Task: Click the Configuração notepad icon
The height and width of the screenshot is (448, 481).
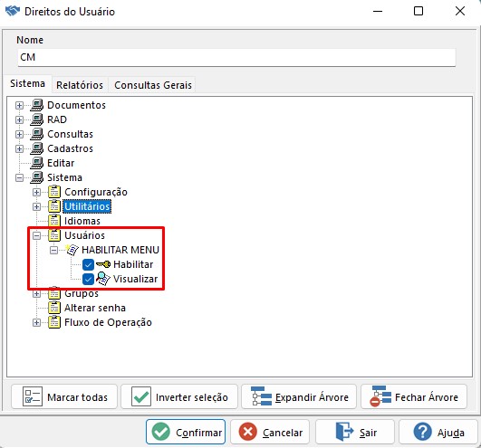Action: (54, 192)
